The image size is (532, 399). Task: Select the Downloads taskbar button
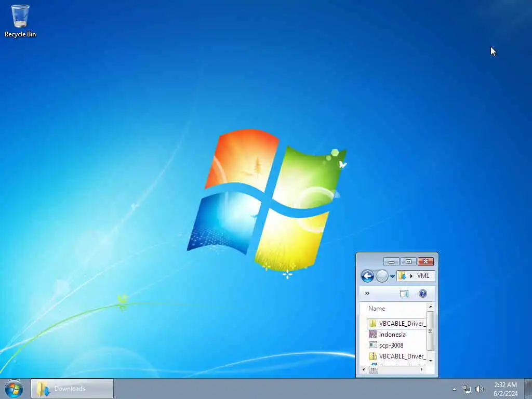coord(72,389)
